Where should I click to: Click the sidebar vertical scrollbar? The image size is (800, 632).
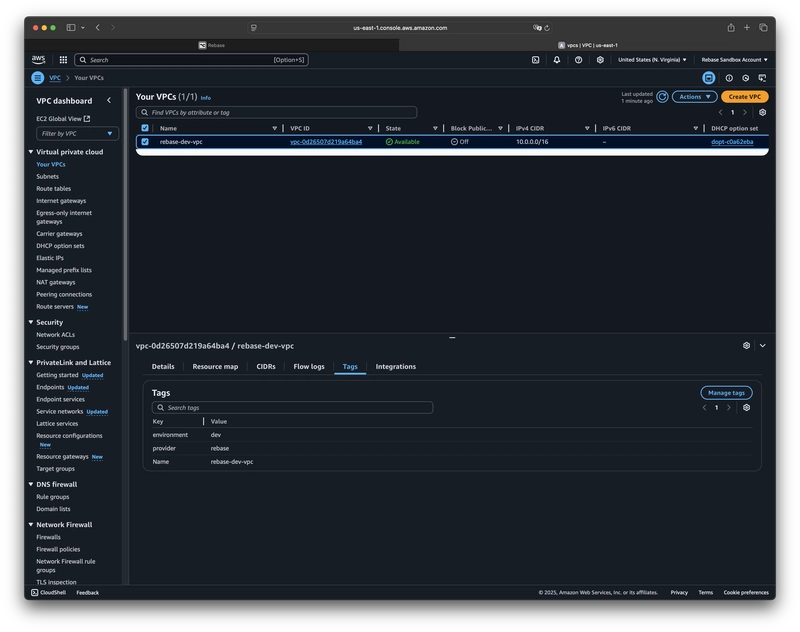point(125,214)
